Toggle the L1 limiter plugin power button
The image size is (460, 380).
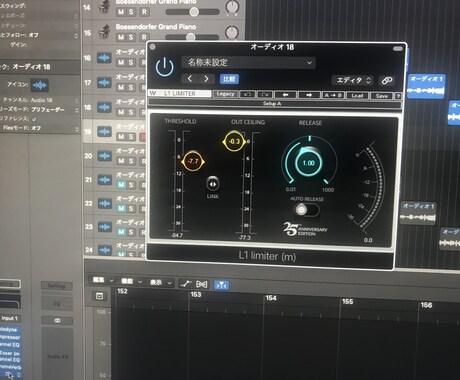(165, 66)
